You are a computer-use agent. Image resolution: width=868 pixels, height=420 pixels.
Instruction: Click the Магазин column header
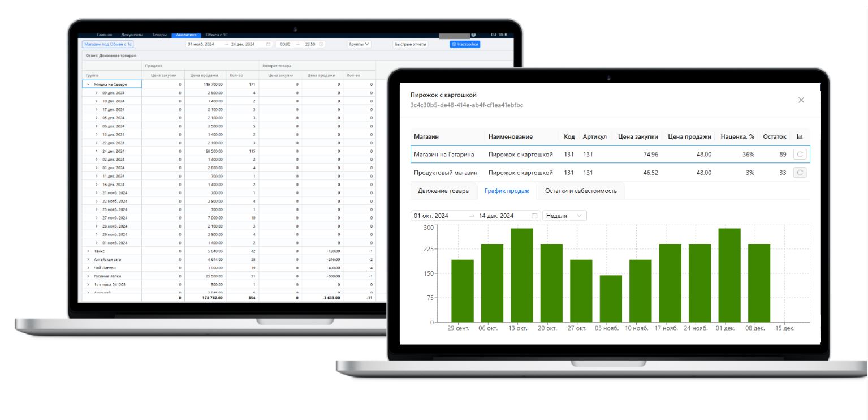[x=426, y=137]
